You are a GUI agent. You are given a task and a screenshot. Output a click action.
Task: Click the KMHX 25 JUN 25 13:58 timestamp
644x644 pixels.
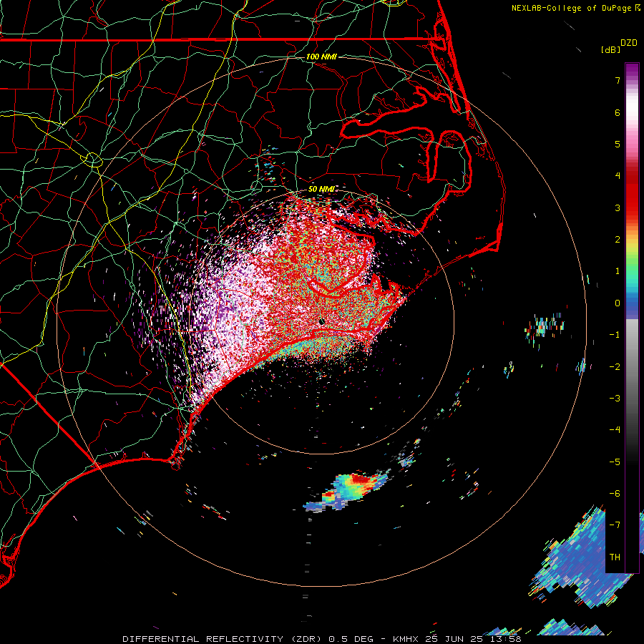[457, 639]
